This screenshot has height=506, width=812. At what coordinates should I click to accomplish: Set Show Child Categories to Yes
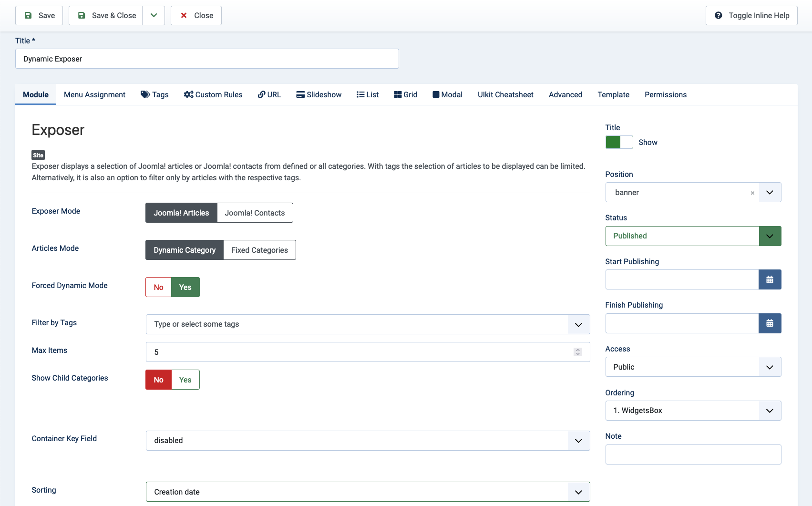tap(185, 380)
